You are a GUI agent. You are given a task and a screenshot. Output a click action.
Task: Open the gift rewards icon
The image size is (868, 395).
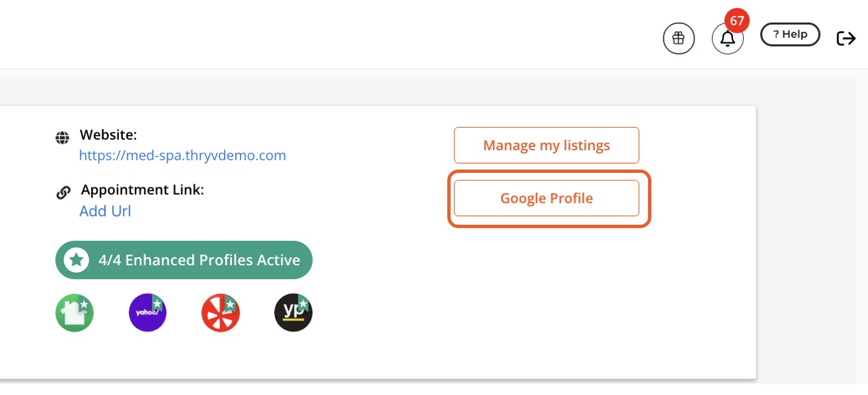[679, 39]
